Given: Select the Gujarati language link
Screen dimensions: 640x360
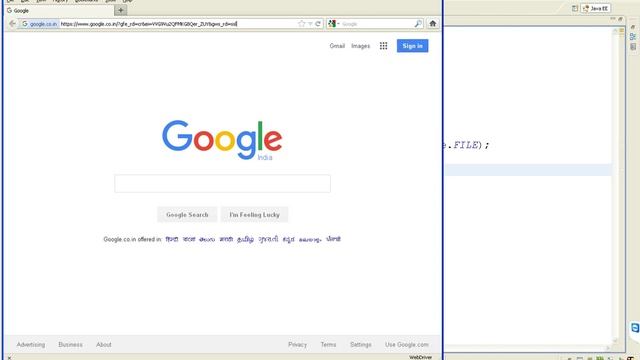Looking at the screenshot, I should [268, 239].
